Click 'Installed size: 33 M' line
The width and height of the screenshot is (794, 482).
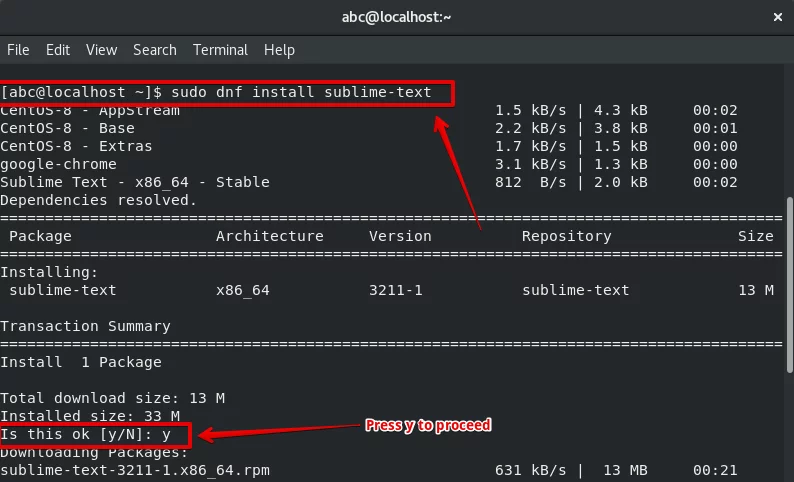pyautogui.click(x=90, y=416)
